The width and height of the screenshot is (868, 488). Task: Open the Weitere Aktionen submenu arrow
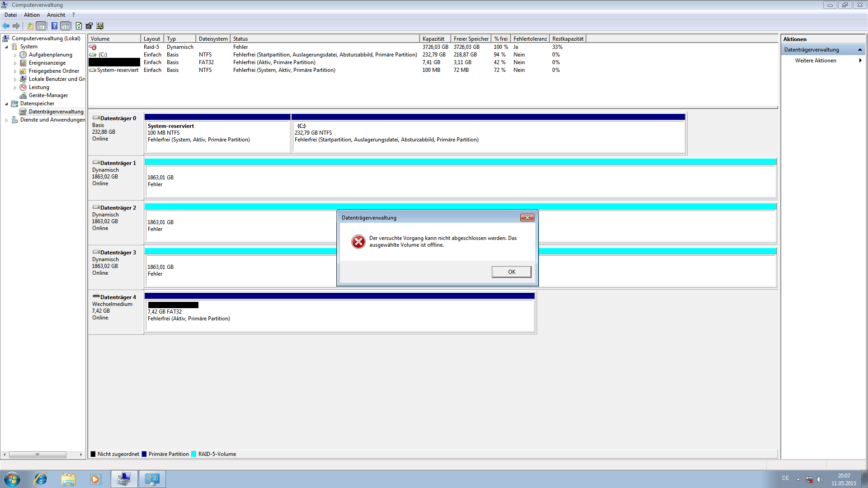pos(860,61)
